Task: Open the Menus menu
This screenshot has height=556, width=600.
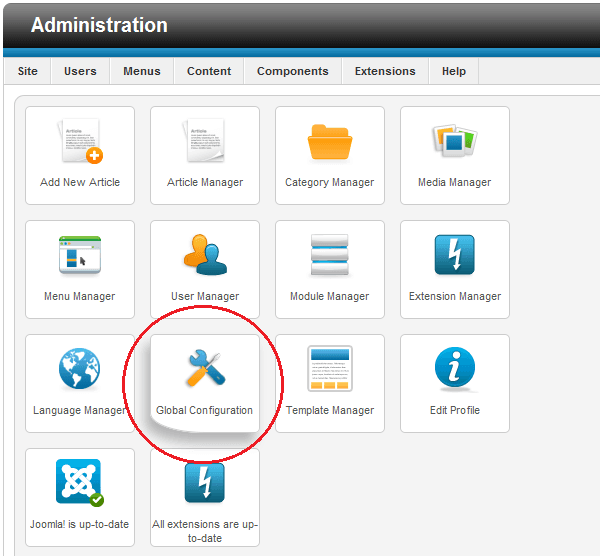Action: [x=142, y=71]
